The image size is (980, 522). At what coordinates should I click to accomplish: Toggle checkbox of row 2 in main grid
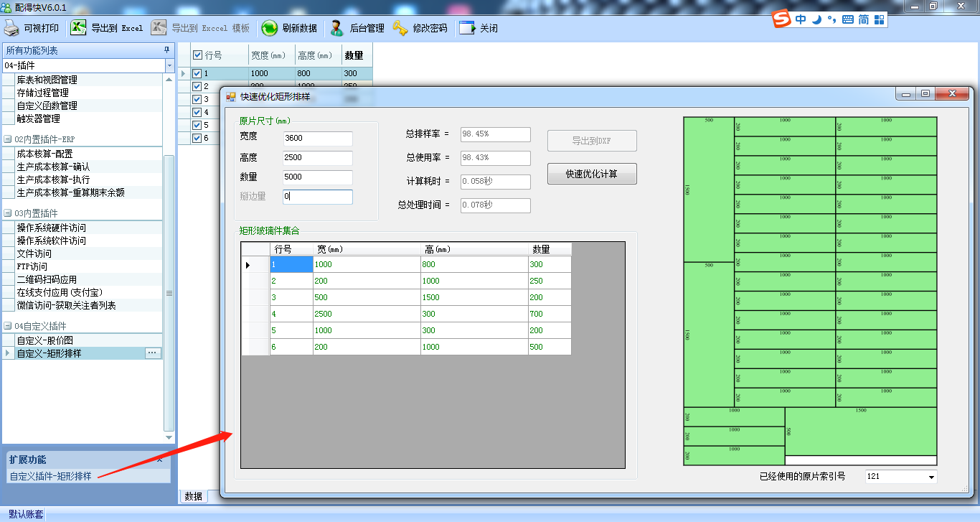(x=197, y=86)
